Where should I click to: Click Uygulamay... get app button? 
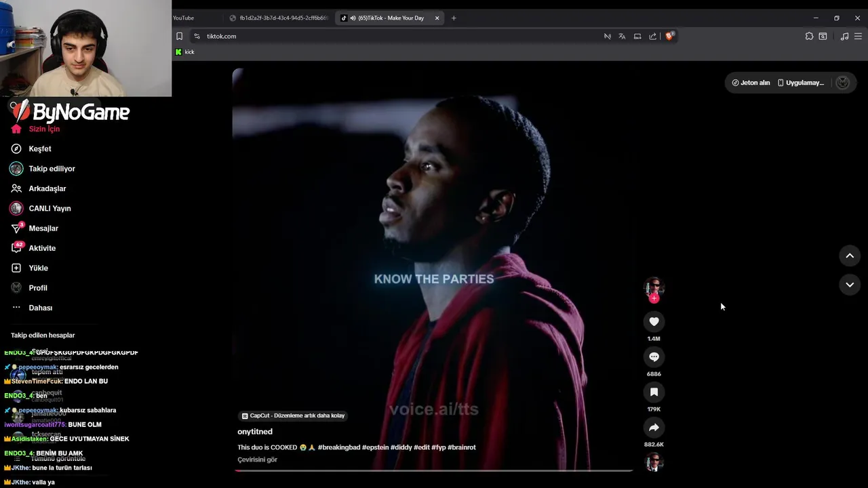click(x=801, y=83)
